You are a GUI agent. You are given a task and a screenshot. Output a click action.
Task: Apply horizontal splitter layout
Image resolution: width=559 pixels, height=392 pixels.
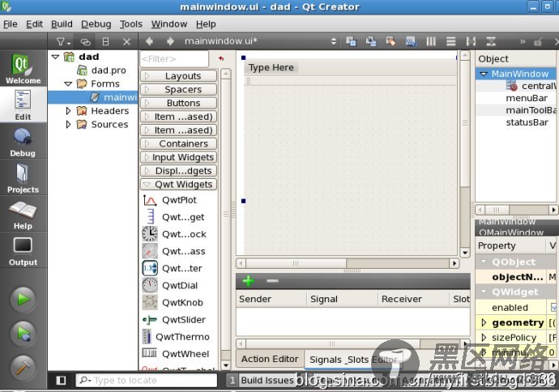(471, 41)
